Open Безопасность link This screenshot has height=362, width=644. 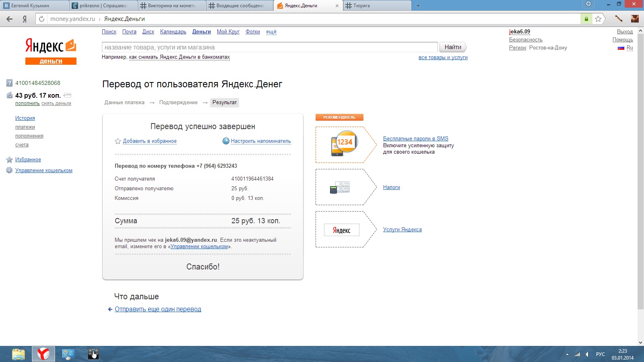(x=526, y=40)
